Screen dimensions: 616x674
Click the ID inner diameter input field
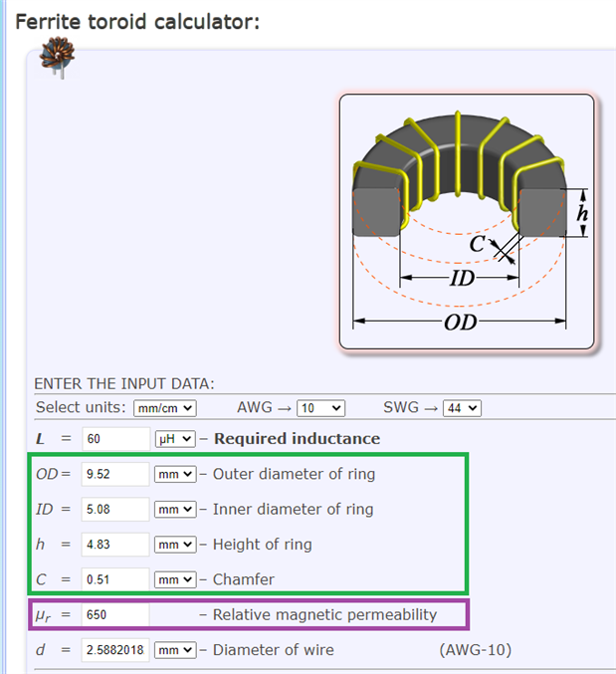click(115, 510)
